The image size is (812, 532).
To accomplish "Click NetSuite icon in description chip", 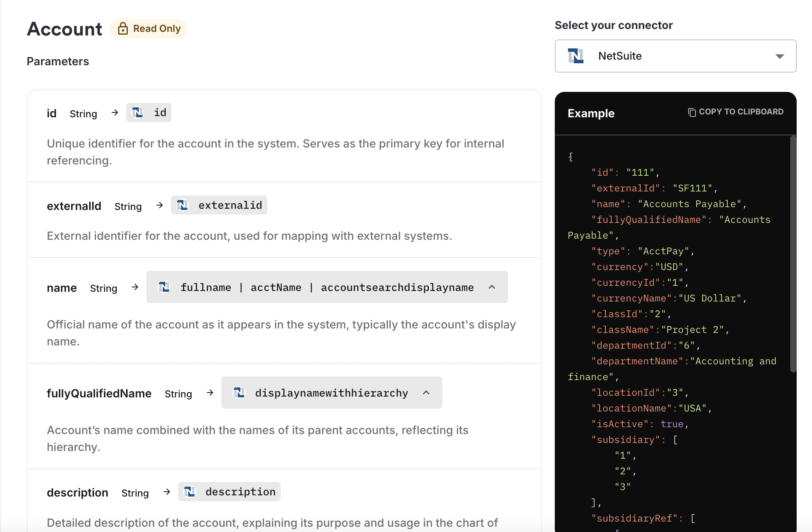I will point(189,492).
